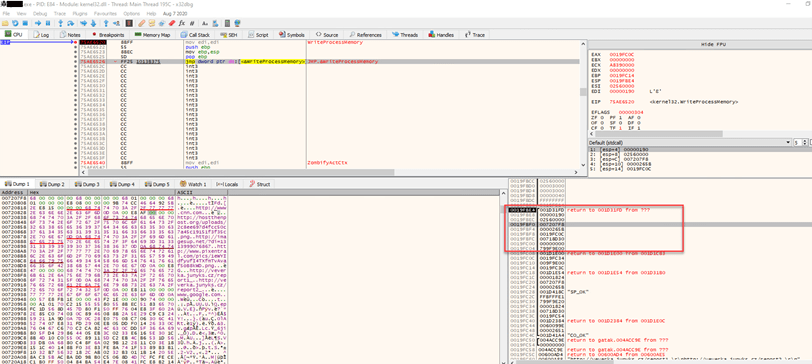The width and height of the screenshot is (812, 364).
Task: Click the Trace Over icon
Action: (93, 23)
